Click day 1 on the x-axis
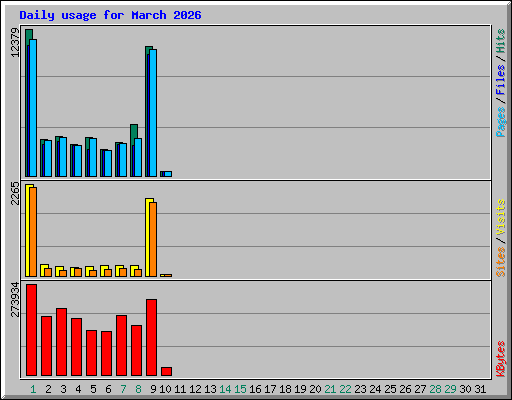This screenshot has height=400, width=512. click(x=33, y=389)
